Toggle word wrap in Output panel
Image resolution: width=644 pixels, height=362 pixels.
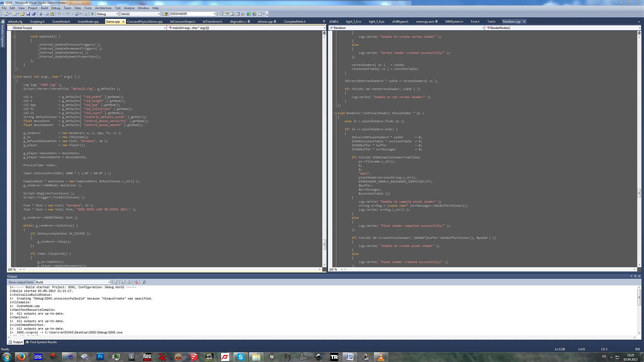[x=143, y=282]
